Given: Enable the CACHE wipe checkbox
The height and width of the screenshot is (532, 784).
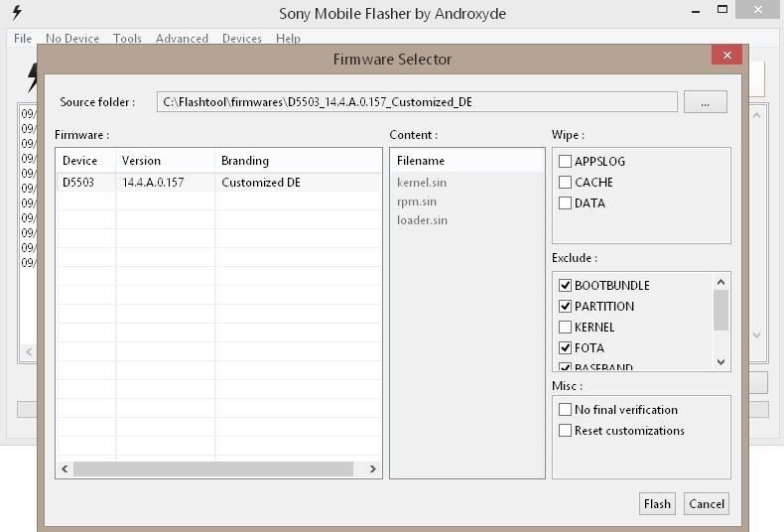Looking at the screenshot, I should point(565,182).
